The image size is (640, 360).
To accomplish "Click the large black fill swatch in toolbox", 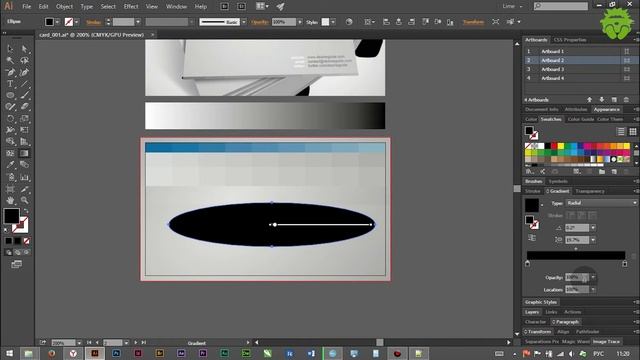I will [x=11, y=216].
